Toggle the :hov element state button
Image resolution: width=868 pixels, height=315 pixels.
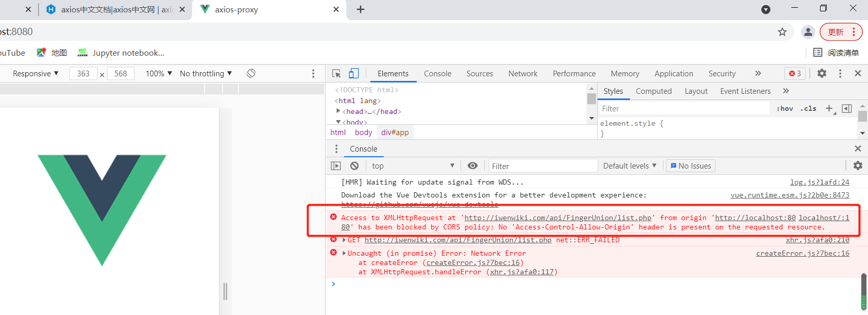click(x=785, y=108)
